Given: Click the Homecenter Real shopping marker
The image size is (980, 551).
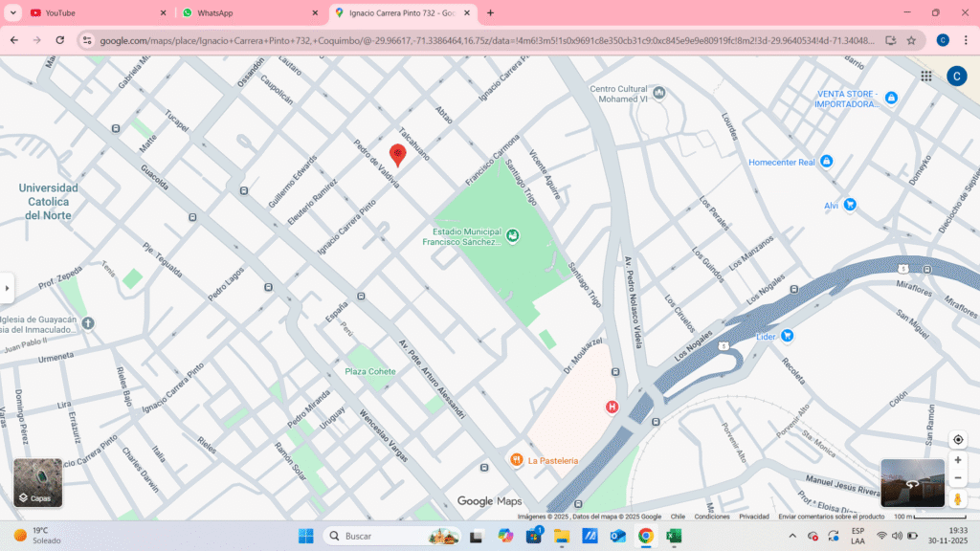Looking at the screenshot, I should coord(827,162).
